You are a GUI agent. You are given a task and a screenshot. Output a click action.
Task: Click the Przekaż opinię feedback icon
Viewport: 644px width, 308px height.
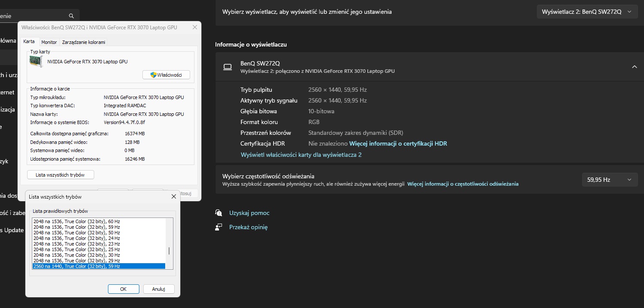pos(219,227)
